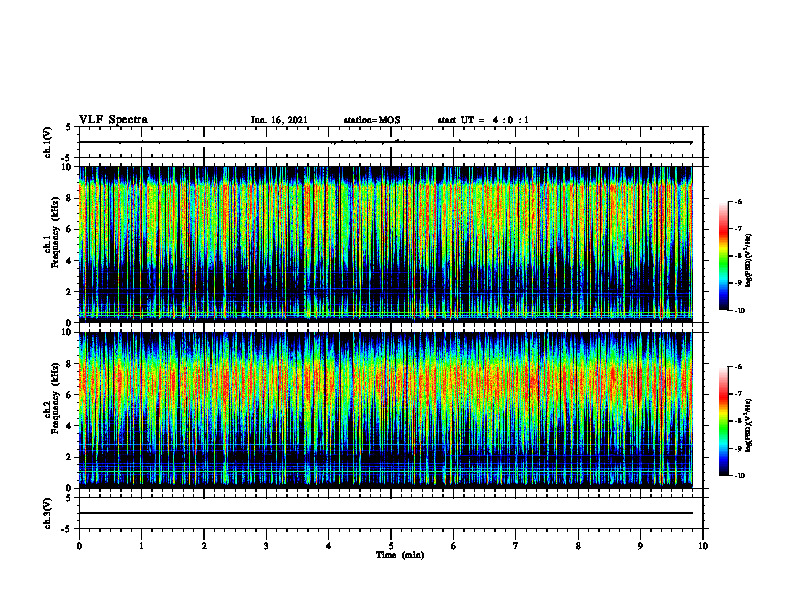Click the ch.1 spectrogram color scale bar

(724, 256)
